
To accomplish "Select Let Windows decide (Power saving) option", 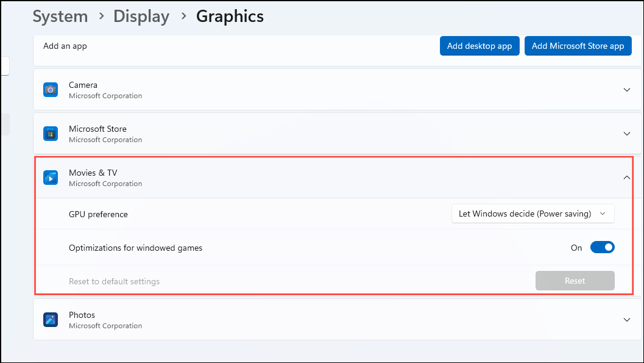I will pos(525,214).
